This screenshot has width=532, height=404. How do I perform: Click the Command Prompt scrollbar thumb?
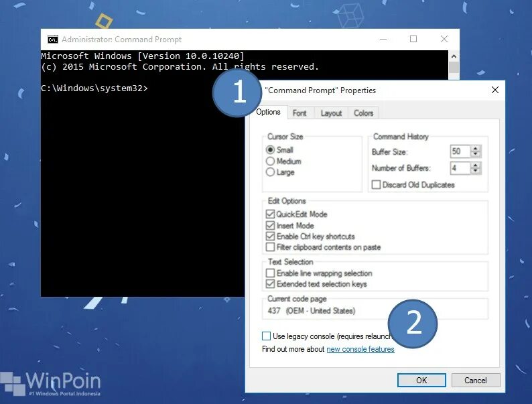point(454,67)
